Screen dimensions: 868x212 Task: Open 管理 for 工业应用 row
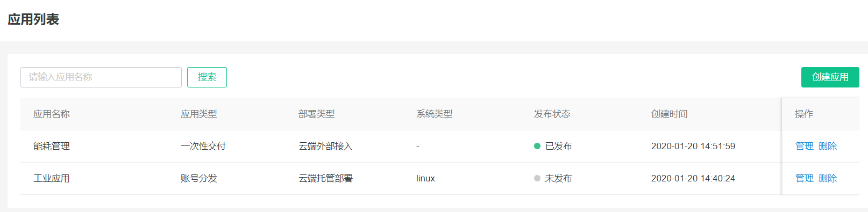[805, 178]
